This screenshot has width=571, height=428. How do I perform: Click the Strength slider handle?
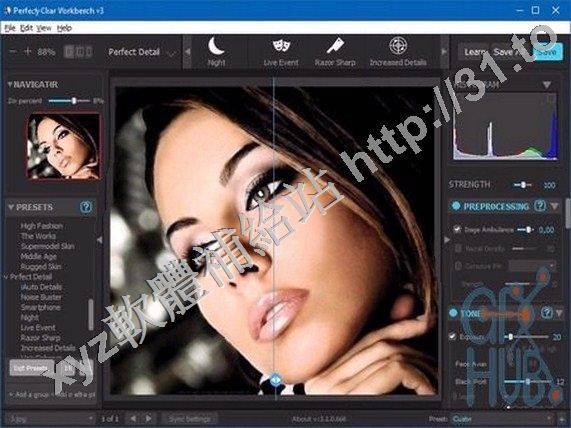523,185
